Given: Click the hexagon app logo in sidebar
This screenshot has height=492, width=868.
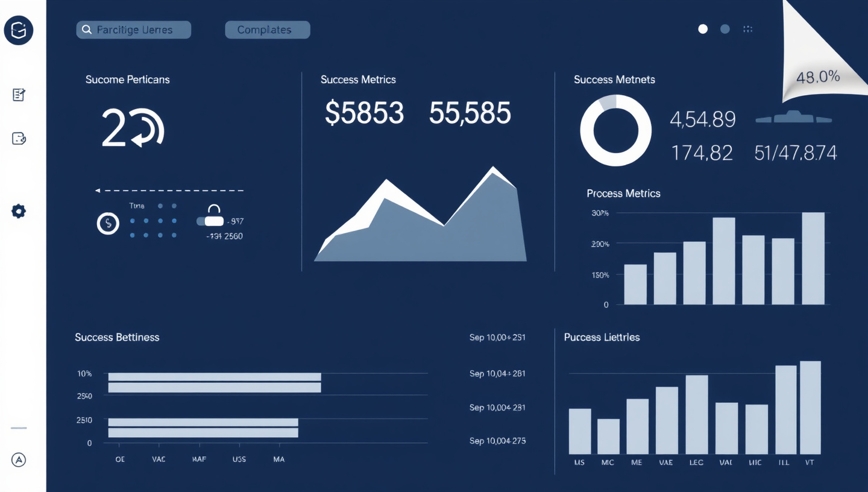Looking at the screenshot, I should (19, 30).
